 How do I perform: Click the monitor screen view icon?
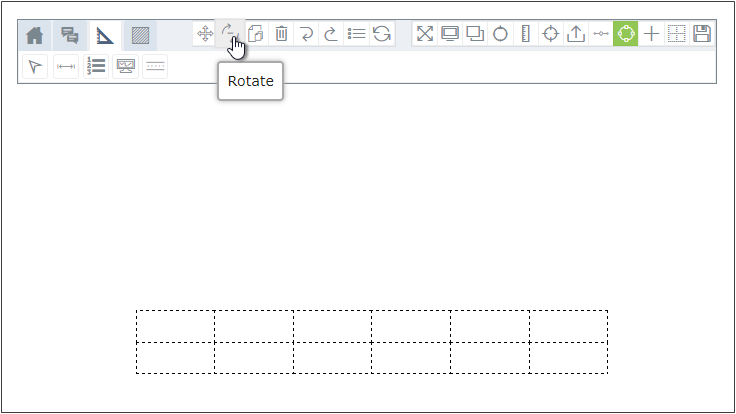(450, 34)
